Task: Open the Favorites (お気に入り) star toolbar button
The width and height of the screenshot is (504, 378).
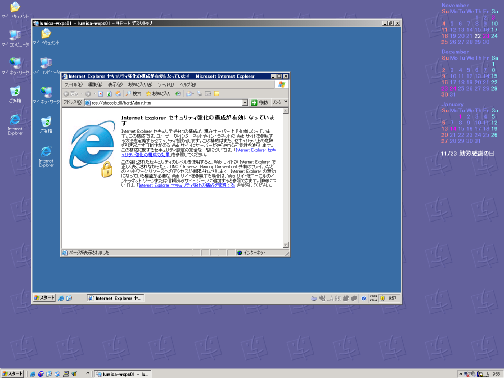Action: click(158, 94)
